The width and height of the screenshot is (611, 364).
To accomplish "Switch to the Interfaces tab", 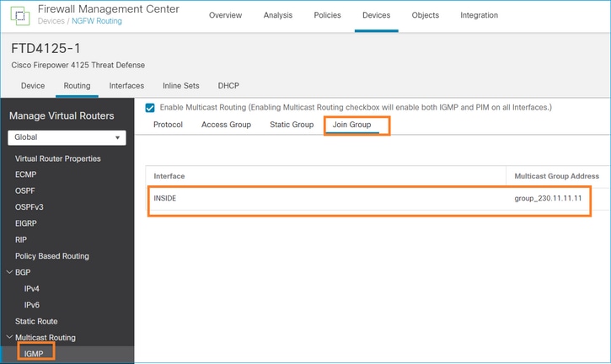I will click(x=126, y=86).
